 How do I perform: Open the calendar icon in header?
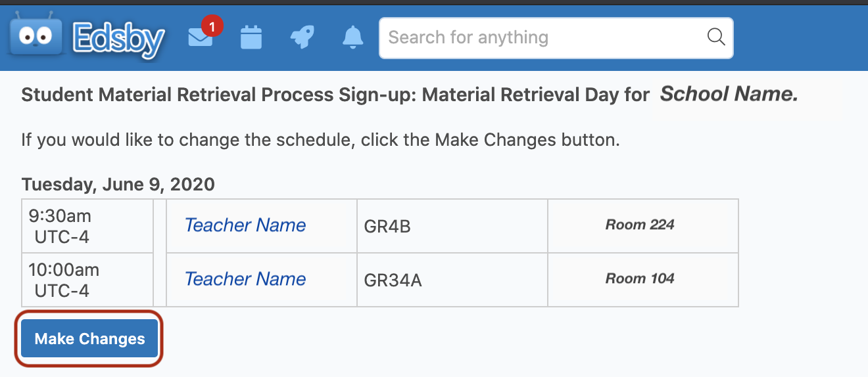(x=251, y=37)
